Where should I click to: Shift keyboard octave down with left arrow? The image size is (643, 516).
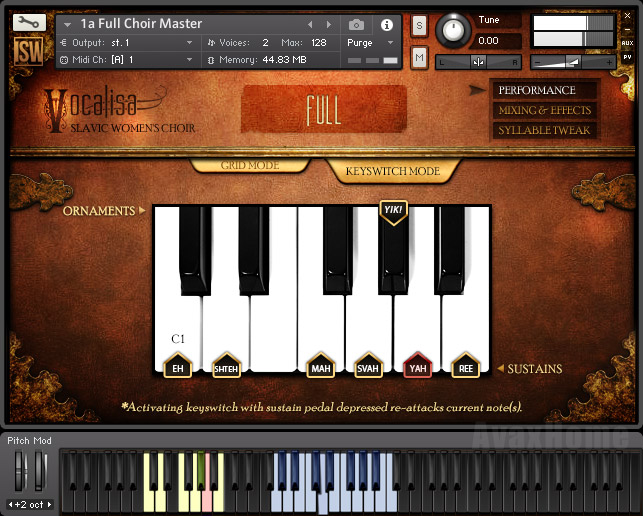pyautogui.click(x=11, y=505)
